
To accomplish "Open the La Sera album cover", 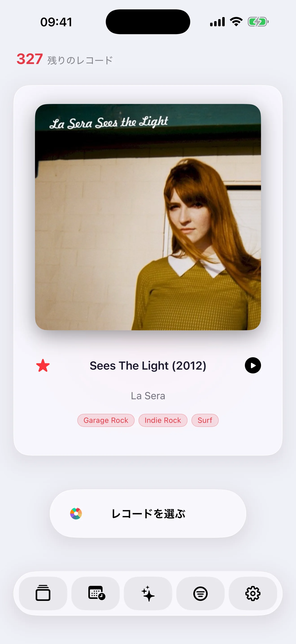I will click(148, 217).
